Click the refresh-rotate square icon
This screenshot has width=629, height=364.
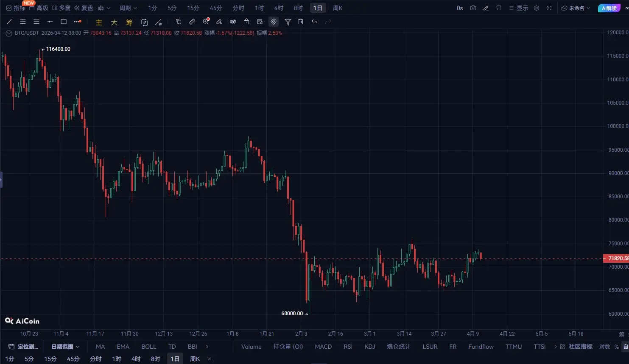coord(145,22)
